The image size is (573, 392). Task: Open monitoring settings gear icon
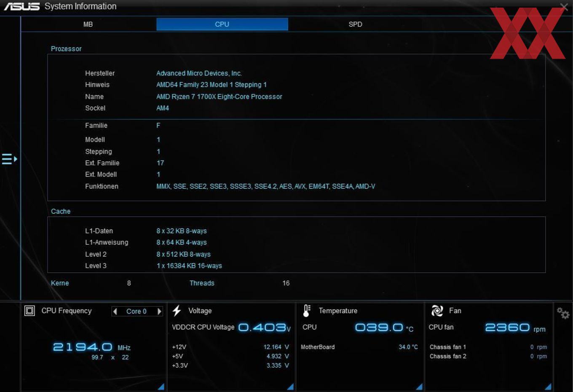[563, 313]
